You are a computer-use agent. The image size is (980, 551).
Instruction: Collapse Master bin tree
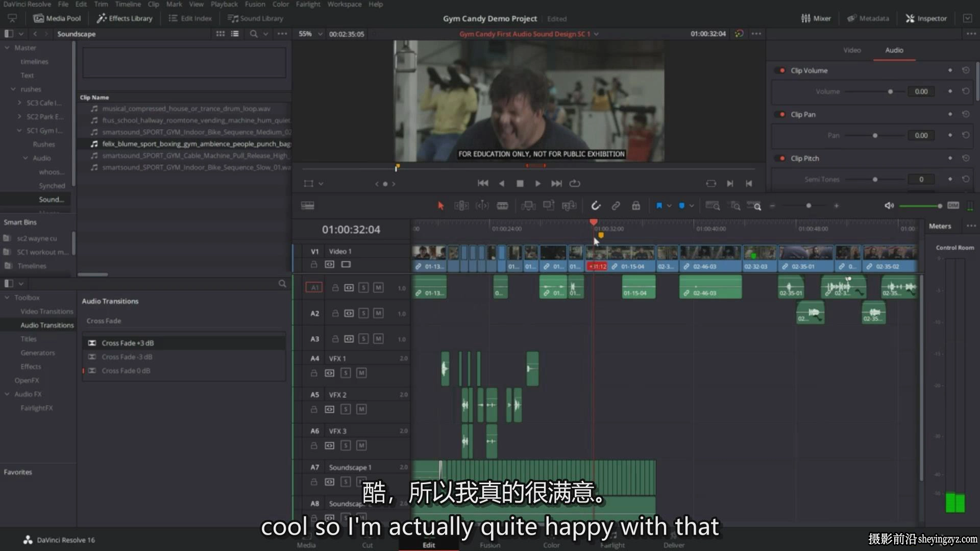click(7, 47)
